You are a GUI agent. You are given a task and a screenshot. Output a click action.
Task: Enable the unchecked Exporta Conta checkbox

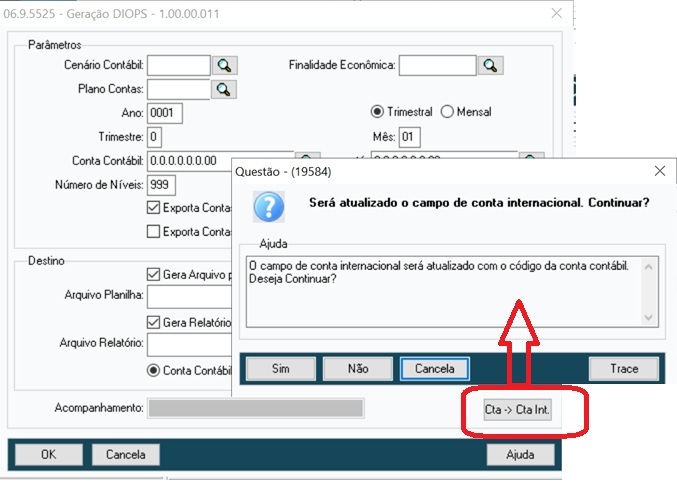pos(153,232)
